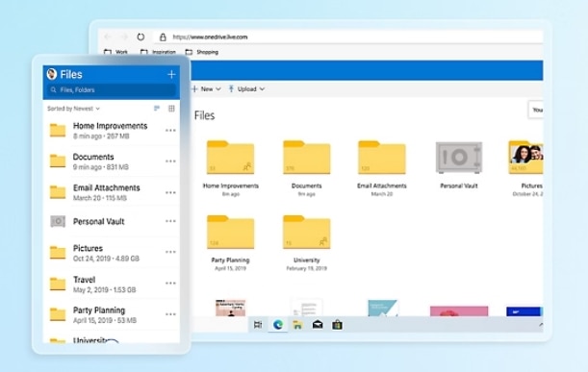This screenshot has height=372, width=588.
Task: Open Email Attachments in mobile list
Action: 112,192
